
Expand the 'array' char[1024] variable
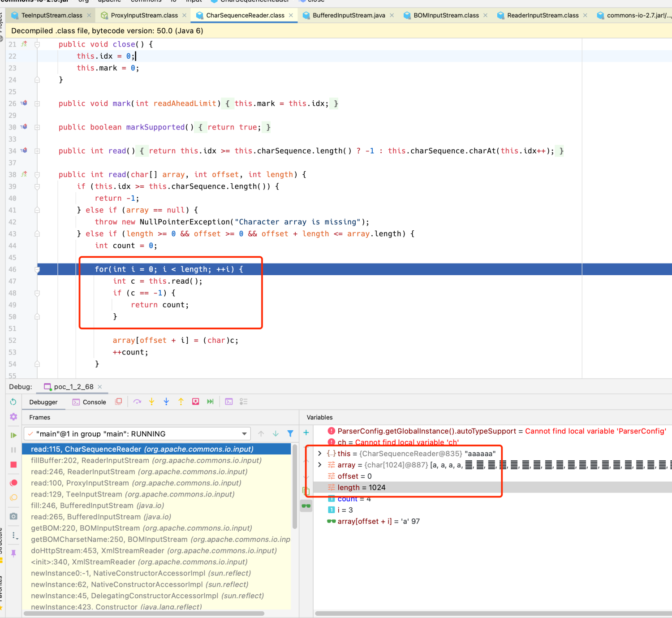click(319, 465)
